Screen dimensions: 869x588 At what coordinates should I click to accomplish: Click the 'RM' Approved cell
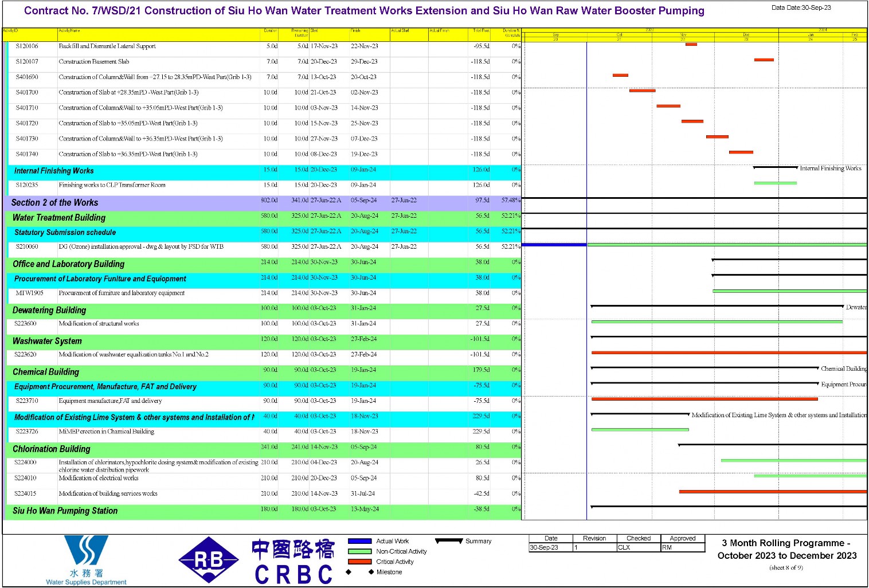pyautogui.click(x=683, y=548)
